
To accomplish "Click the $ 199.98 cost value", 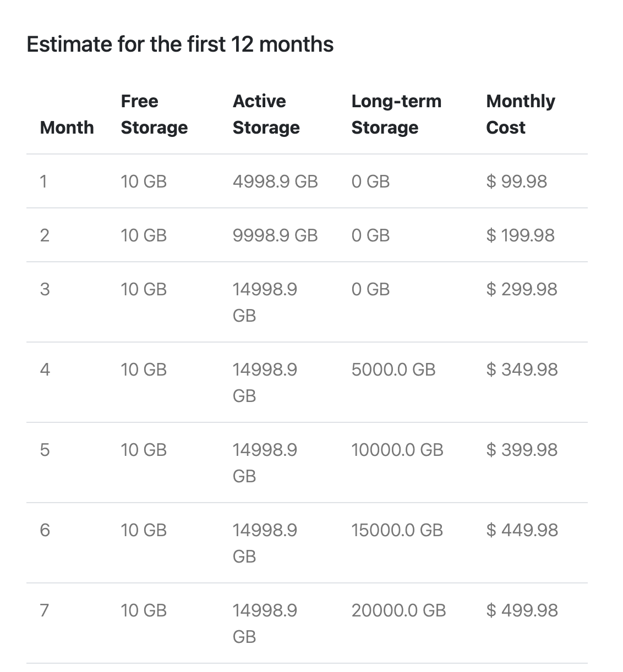I will 521,235.
